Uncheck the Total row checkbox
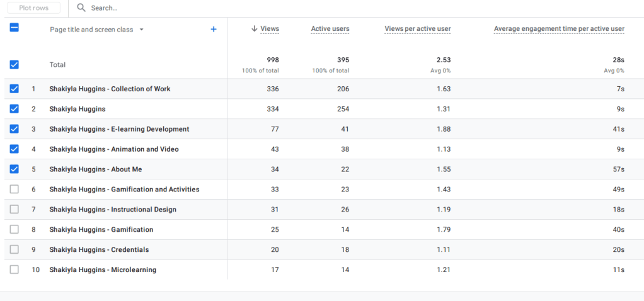The width and height of the screenshot is (644, 301). coord(14,64)
